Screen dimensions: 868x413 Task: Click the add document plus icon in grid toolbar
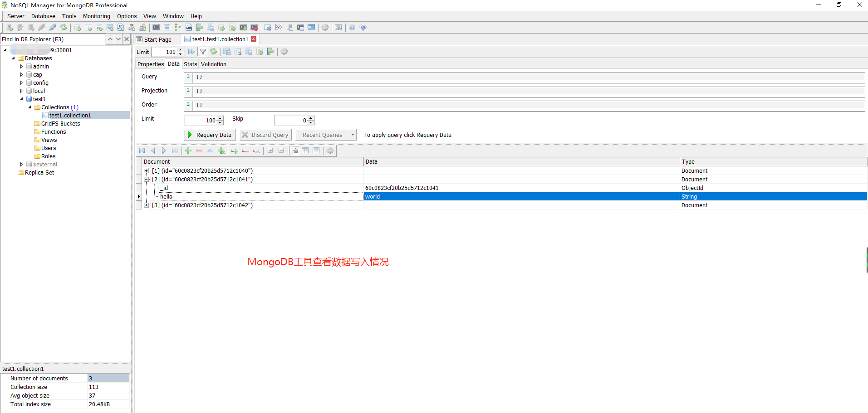188,151
